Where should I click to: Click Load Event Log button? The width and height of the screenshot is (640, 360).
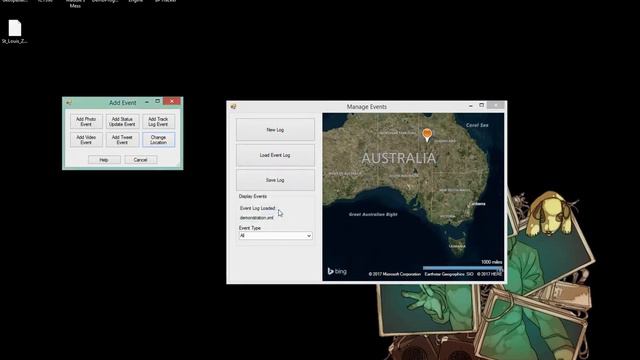click(x=275, y=155)
